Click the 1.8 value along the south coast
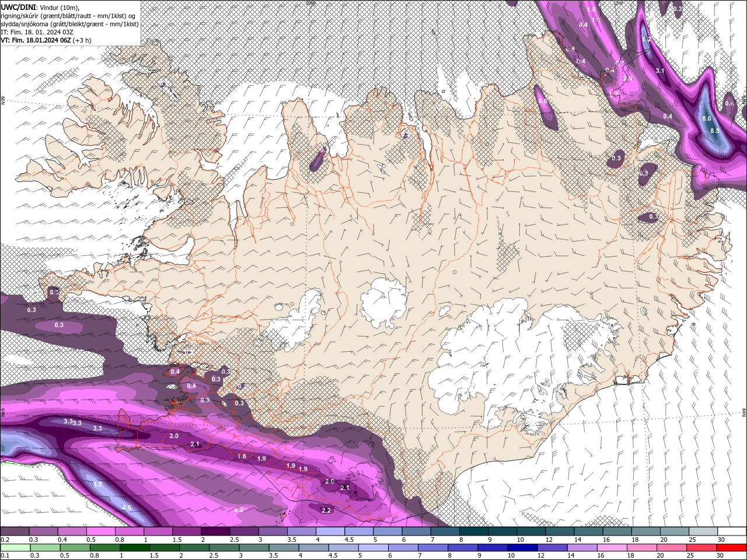The width and height of the screenshot is (747, 560). 242,456
